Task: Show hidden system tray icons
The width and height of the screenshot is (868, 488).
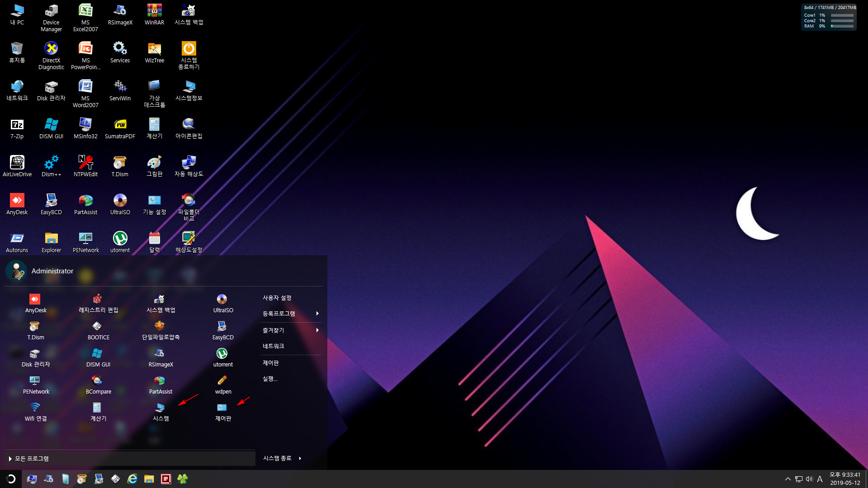Action: [788, 479]
